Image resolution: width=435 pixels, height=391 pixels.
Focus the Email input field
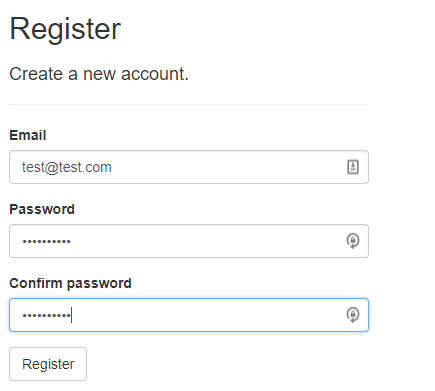(x=189, y=167)
